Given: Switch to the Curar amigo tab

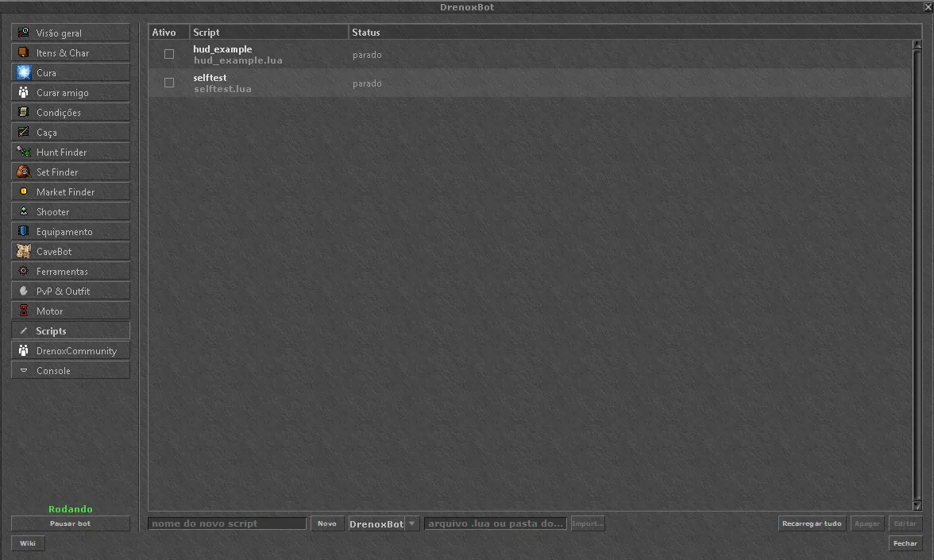Looking at the screenshot, I should (x=70, y=92).
